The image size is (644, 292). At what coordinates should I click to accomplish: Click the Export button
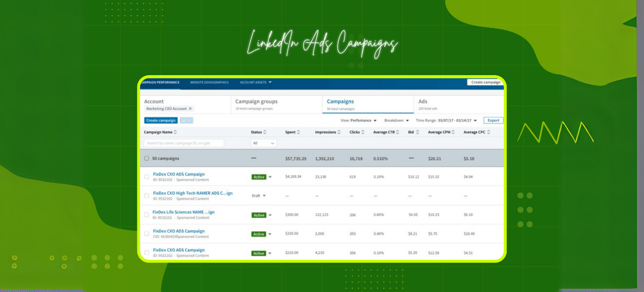point(493,121)
